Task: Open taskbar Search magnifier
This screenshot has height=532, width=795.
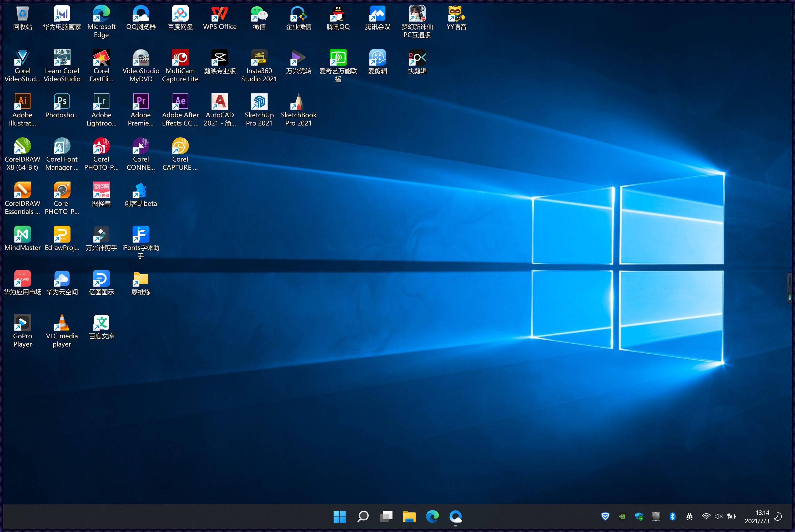Action: click(x=363, y=516)
